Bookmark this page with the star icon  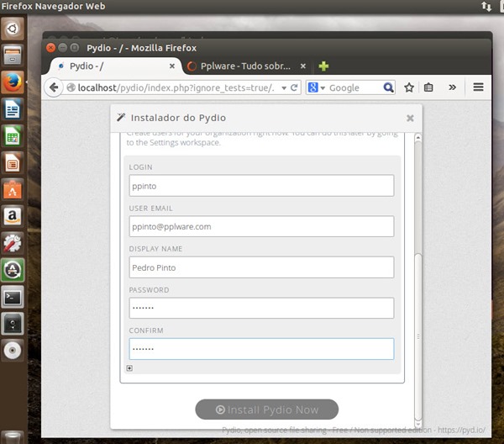(409, 87)
